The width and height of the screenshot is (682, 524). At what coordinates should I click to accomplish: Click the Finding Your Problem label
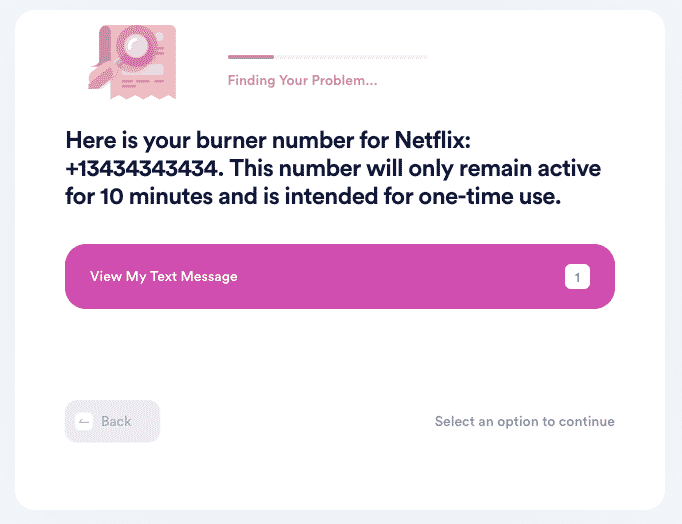pos(302,80)
